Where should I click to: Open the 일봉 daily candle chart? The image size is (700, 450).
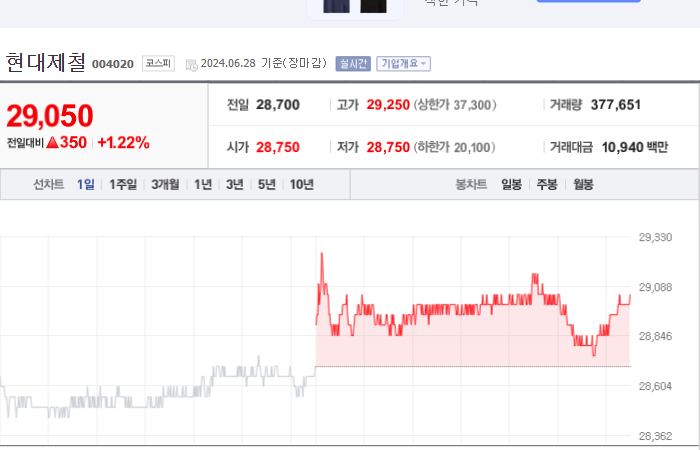pyautogui.click(x=512, y=184)
